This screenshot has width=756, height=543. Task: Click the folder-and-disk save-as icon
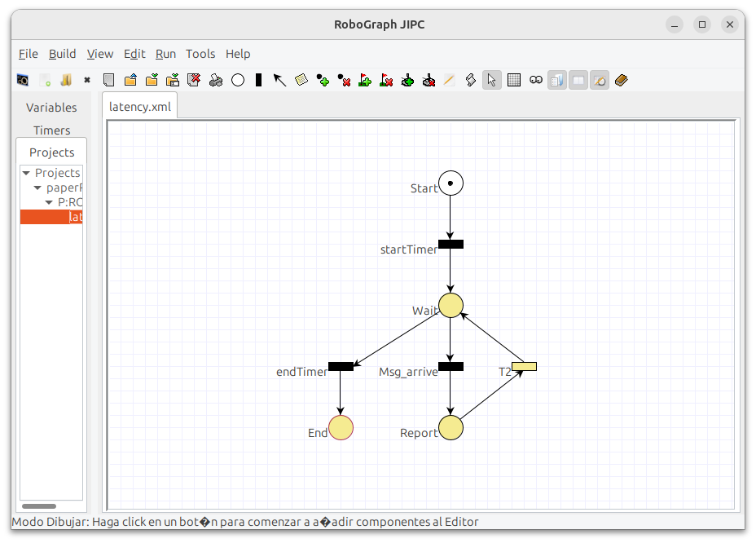[173, 80]
